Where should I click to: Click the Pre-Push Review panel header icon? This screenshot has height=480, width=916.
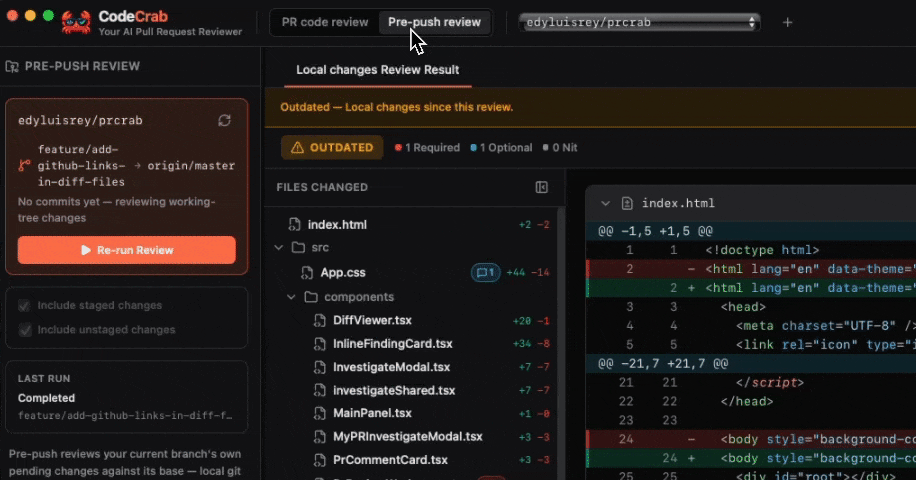pos(12,66)
